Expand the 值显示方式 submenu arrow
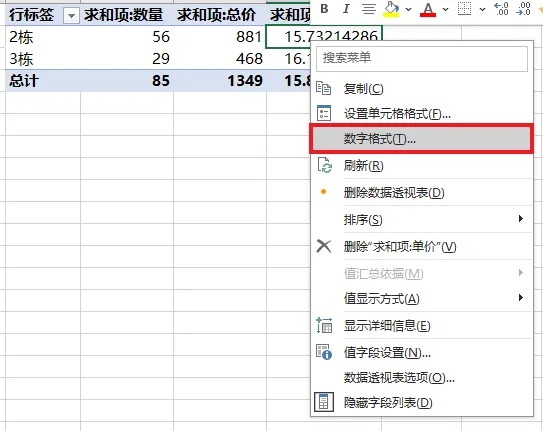The height and width of the screenshot is (431, 543). click(x=520, y=297)
